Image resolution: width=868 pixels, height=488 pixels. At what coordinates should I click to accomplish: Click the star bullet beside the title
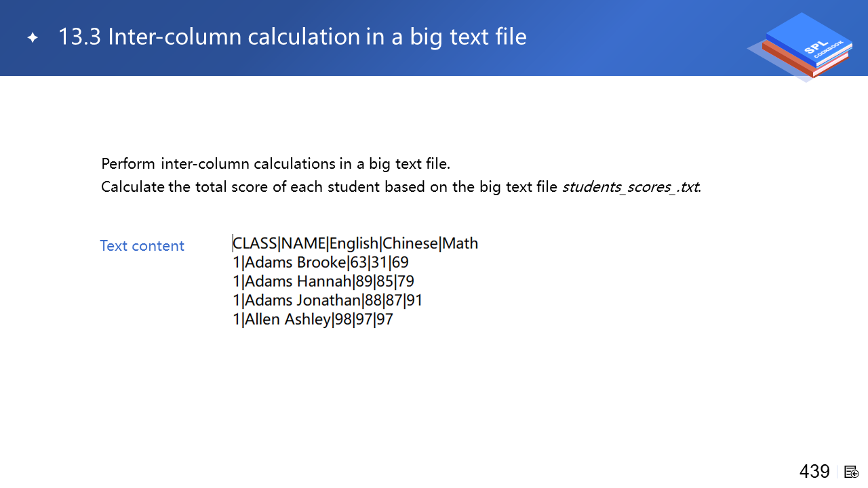tap(33, 38)
